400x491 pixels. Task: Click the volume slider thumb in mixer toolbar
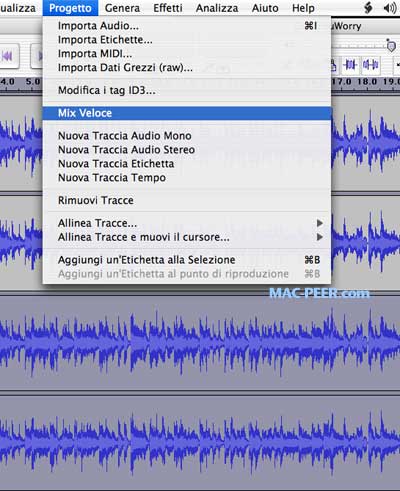(x=391, y=46)
